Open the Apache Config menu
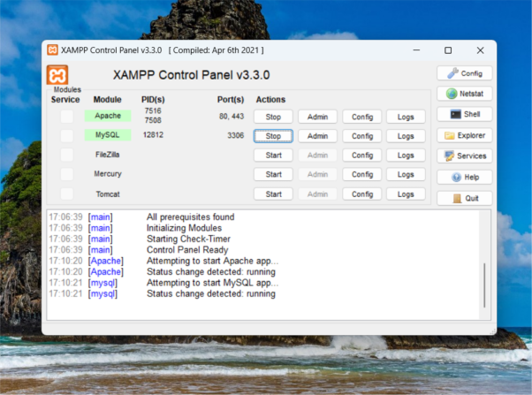Screen dimensions: 532x395 pos(362,117)
